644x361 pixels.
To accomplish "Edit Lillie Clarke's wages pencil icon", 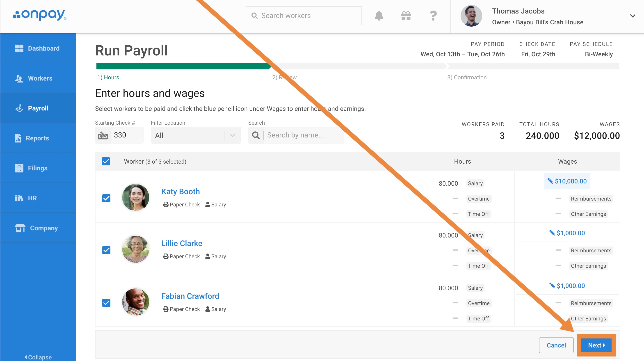I will pyautogui.click(x=552, y=233).
